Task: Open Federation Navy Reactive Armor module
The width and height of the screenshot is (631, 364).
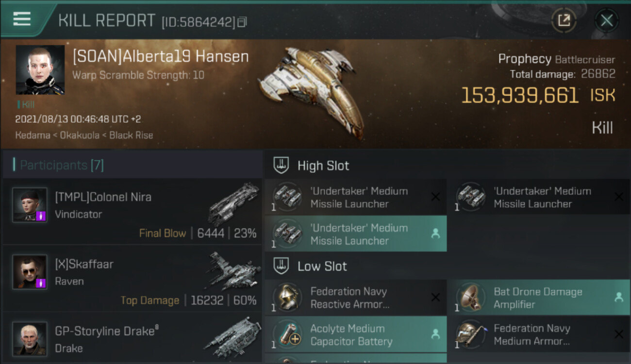Action: [x=356, y=298]
